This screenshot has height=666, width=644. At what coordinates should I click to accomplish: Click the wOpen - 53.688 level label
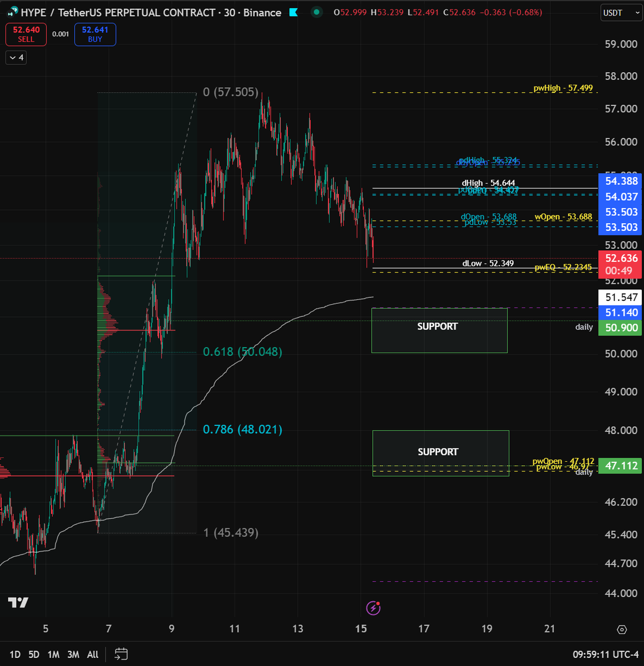(563, 216)
